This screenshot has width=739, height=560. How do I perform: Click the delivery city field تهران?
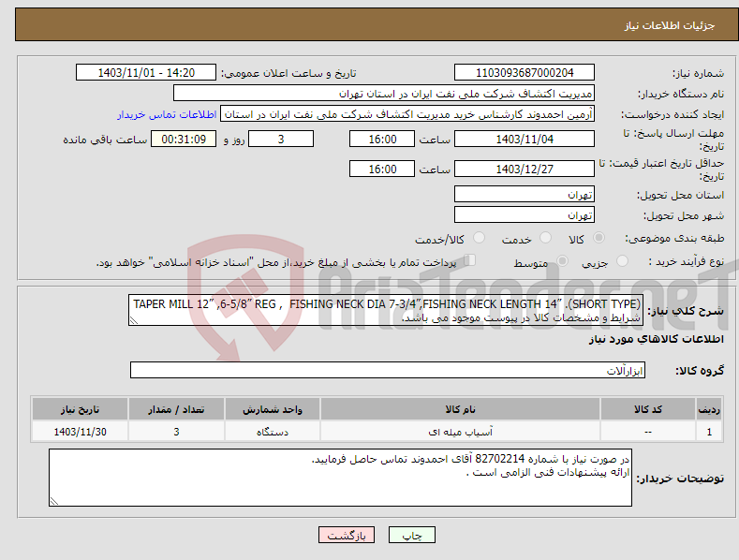coord(525,215)
